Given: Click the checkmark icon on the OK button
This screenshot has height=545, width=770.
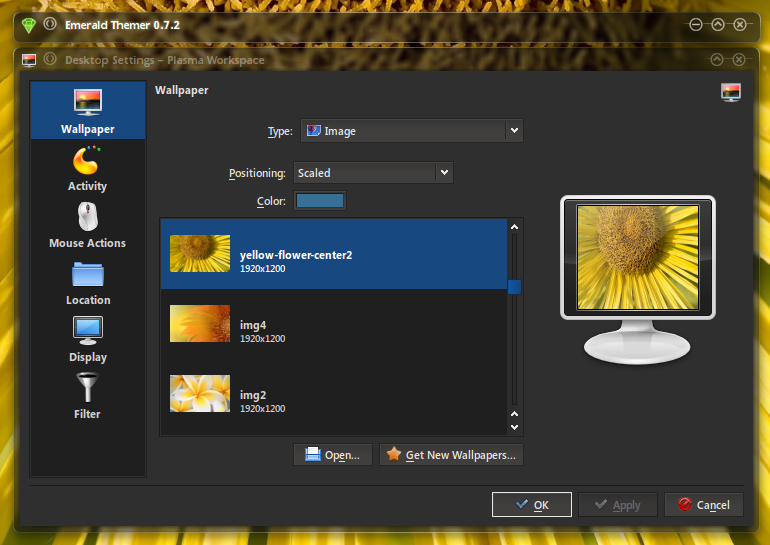Looking at the screenshot, I should click(x=522, y=504).
